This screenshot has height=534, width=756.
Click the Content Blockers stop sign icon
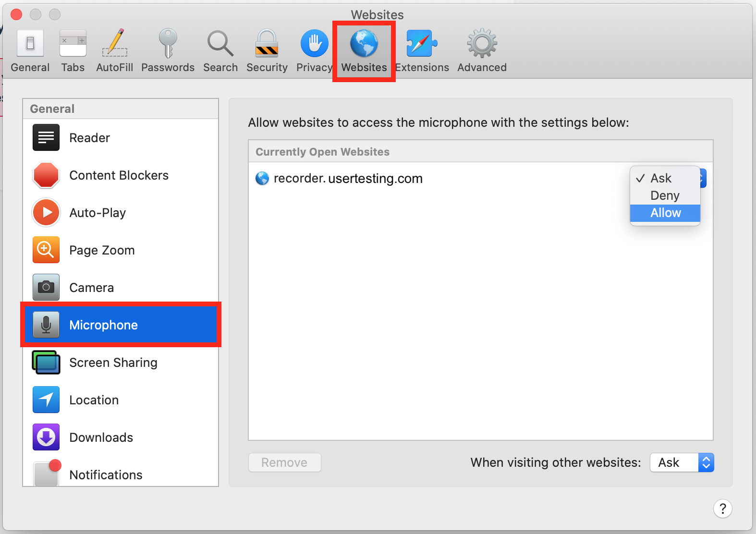(46, 175)
